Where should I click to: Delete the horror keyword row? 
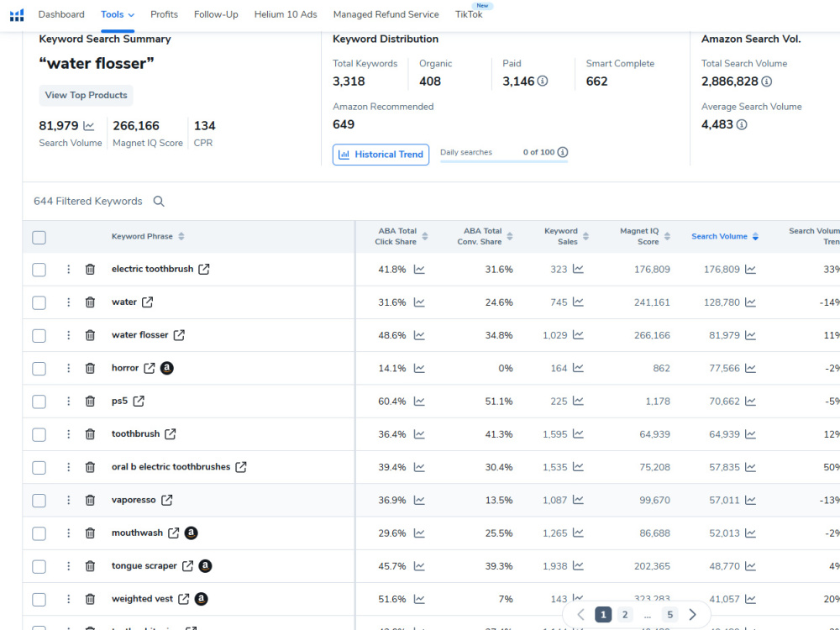tap(90, 369)
